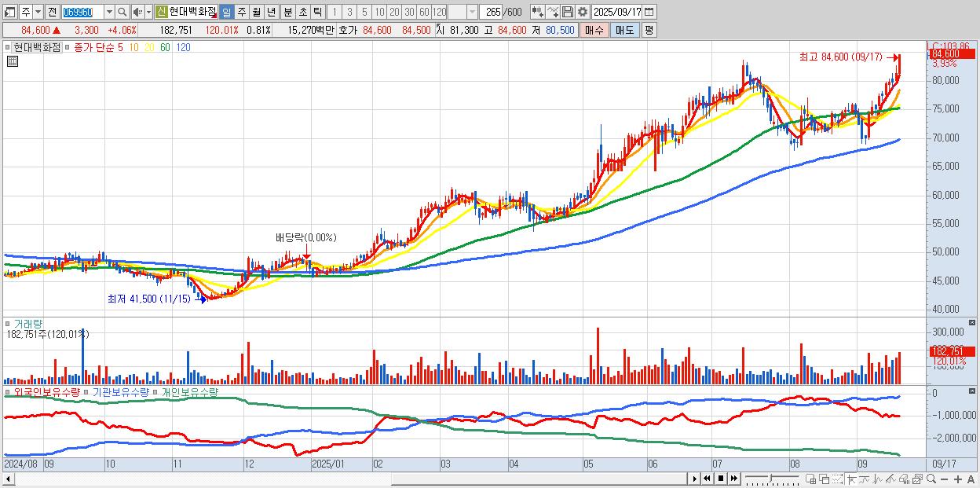Select the 60 interval button
Viewport: 980px width, 488px height.
pyautogui.click(x=424, y=12)
